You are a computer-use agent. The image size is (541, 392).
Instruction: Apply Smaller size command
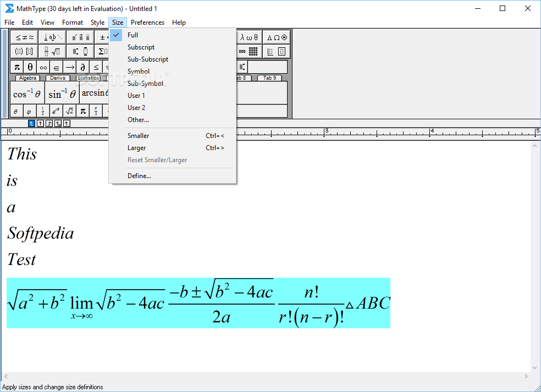173,136
